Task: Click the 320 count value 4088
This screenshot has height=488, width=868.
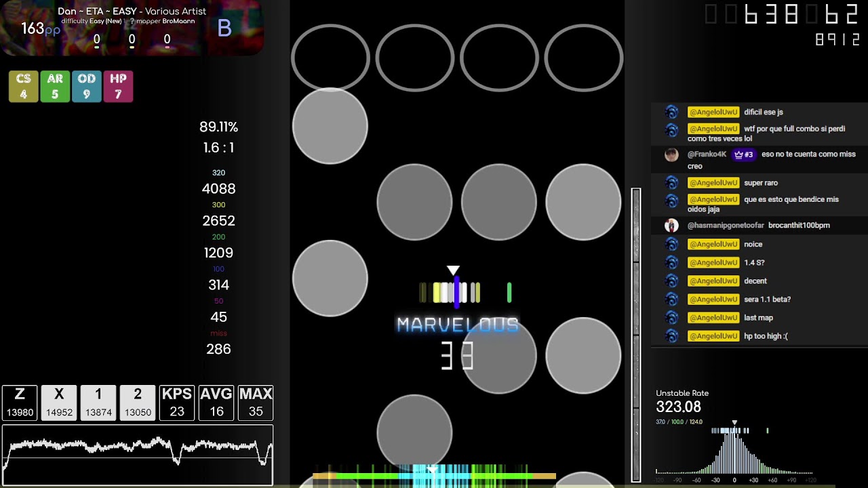Action: tap(218, 189)
